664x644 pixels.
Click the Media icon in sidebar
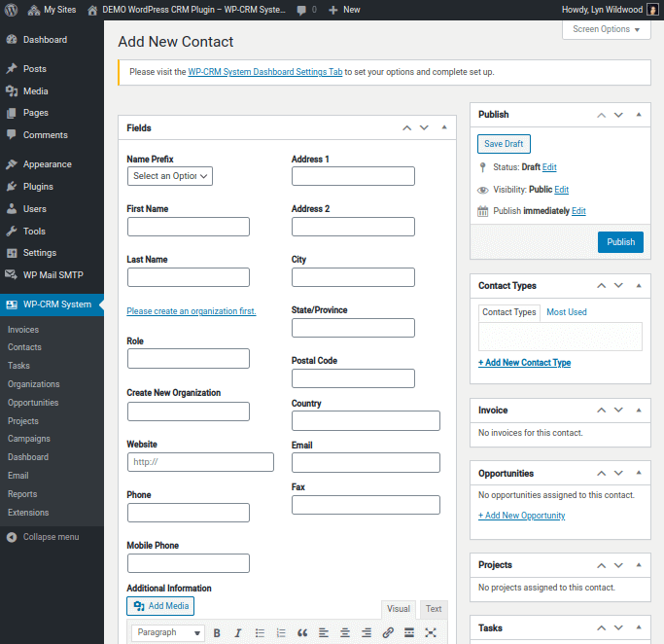(x=12, y=91)
